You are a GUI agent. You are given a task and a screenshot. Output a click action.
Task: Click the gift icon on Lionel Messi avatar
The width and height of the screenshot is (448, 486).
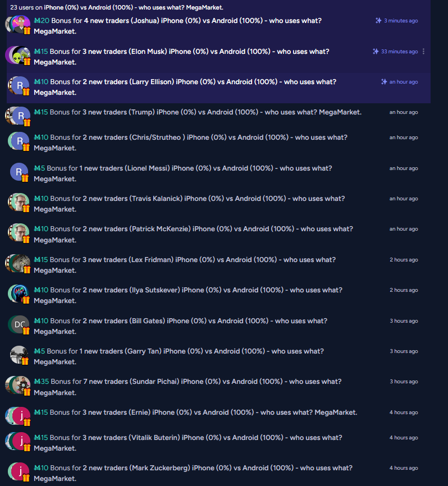click(25, 178)
